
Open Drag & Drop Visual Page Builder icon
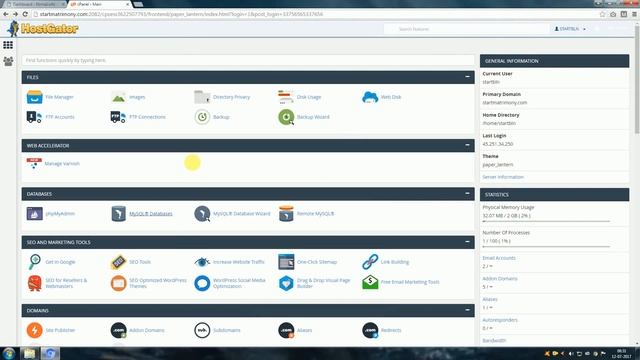point(286,283)
